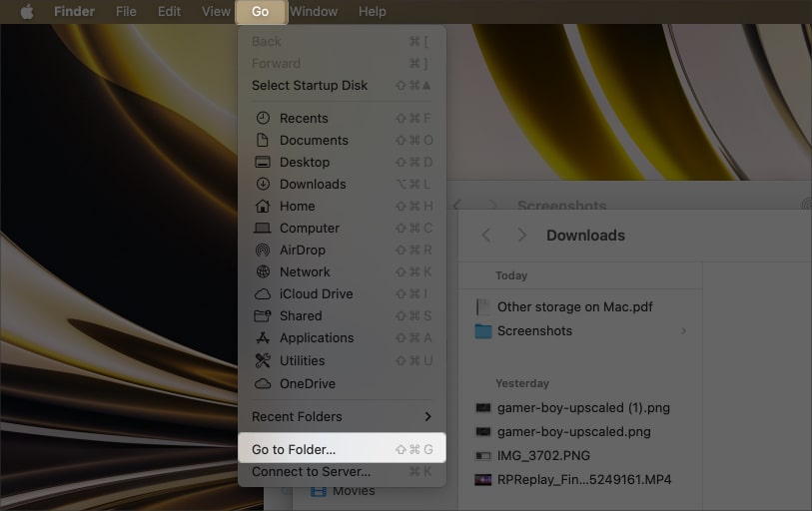
Task: Select IMG_3702.PNG file
Action: pyautogui.click(x=543, y=455)
